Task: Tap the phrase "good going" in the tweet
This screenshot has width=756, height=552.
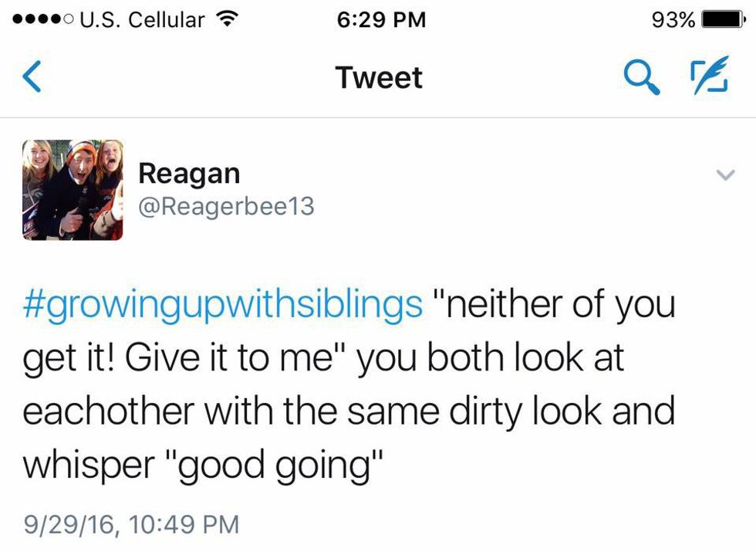Action: [281, 464]
